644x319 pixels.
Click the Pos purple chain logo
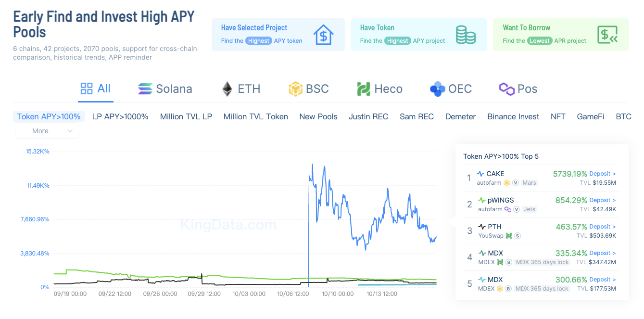point(506,89)
